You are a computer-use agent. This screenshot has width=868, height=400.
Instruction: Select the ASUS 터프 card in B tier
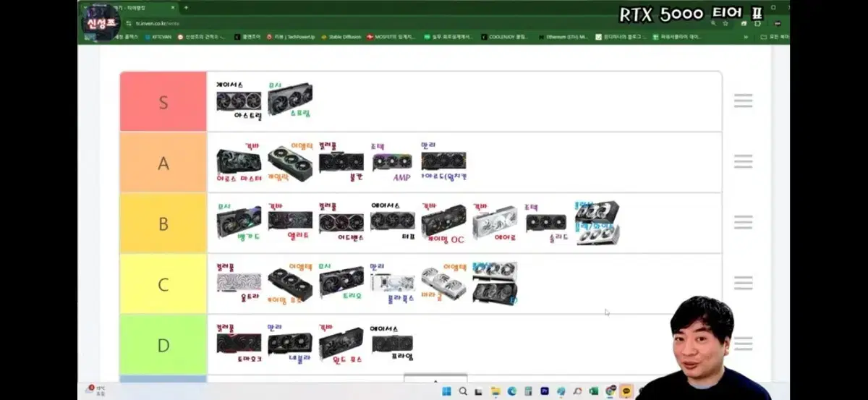tap(393, 222)
